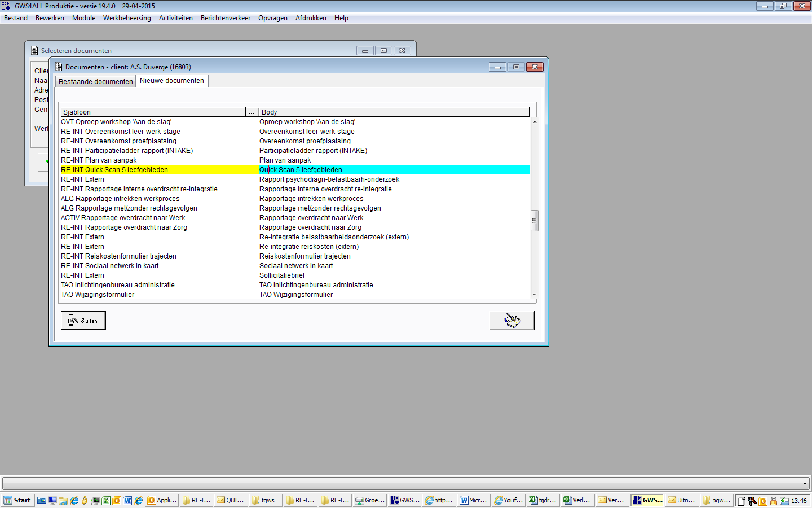The width and height of the screenshot is (812, 508).
Task: Select the RE-INT Plan van aanpak template row
Action: [x=295, y=160]
